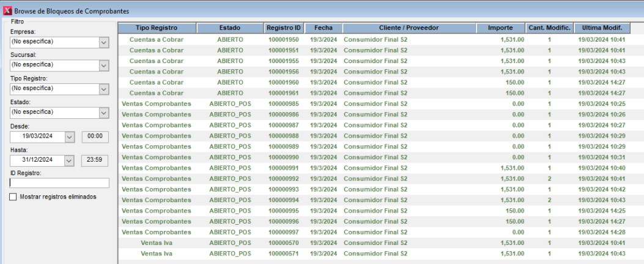Sort by Importe column header
This screenshot has height=264, width=644.
(x=500, y=28)
